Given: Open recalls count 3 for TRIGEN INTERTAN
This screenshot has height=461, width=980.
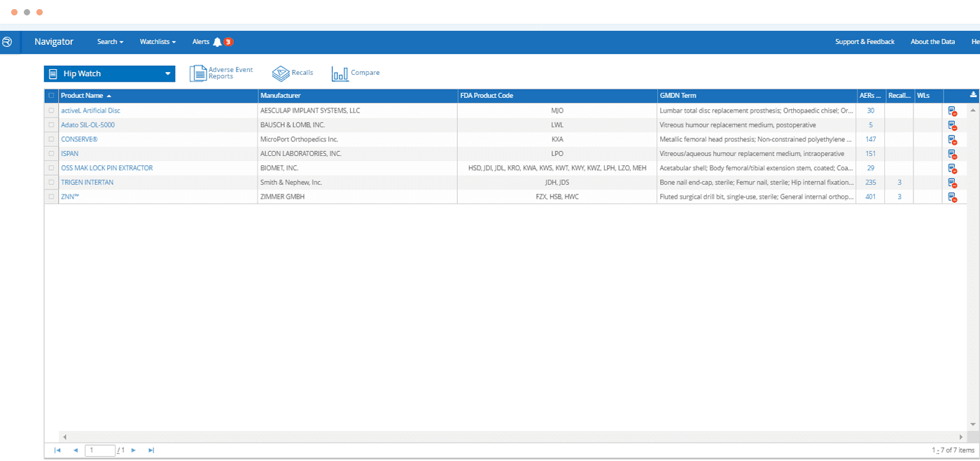Looking at the screenshot, I should [899, 183].
